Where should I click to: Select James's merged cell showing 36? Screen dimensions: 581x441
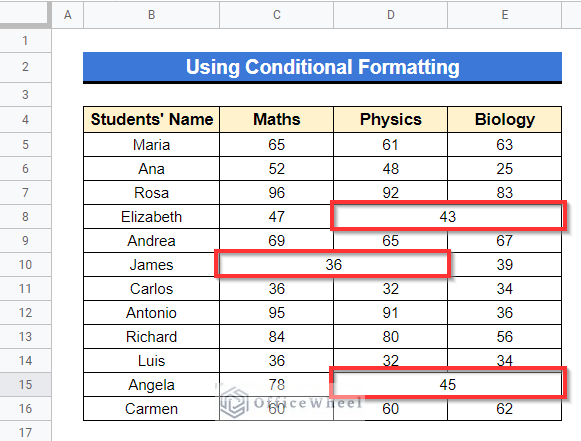point(333,265)
